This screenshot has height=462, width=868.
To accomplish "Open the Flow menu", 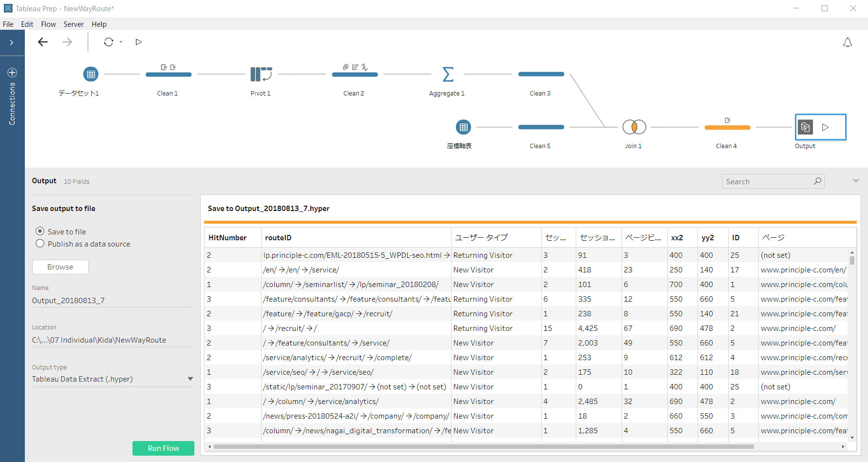I will coord(48,24).
